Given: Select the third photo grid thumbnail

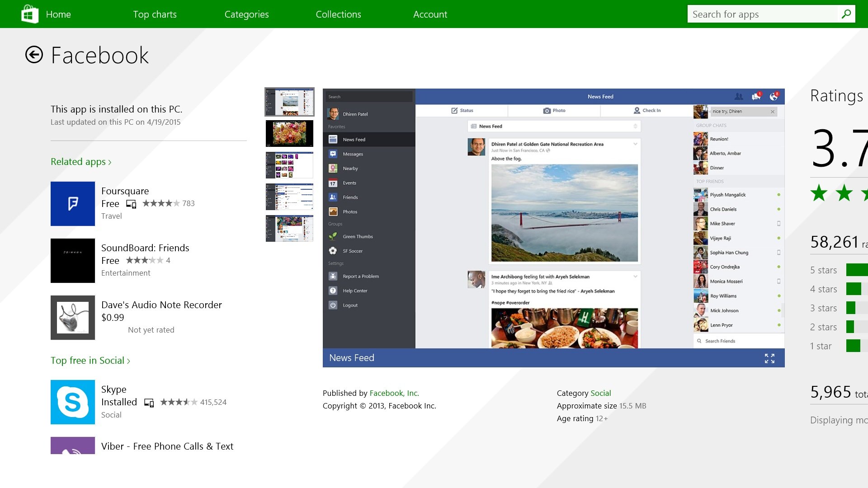Looking at the screenshot, I should [x=289, y=165].
